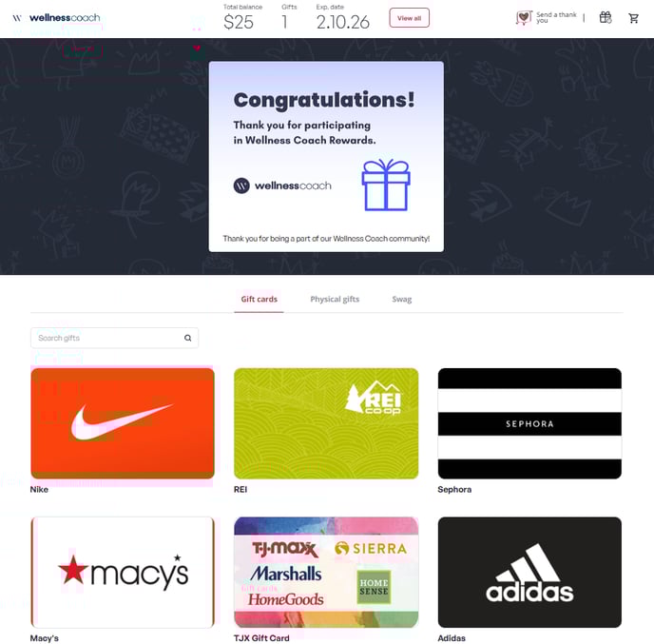Click the Wellness Coach logo in header
The image size is (654, 644).
point(56,17)
